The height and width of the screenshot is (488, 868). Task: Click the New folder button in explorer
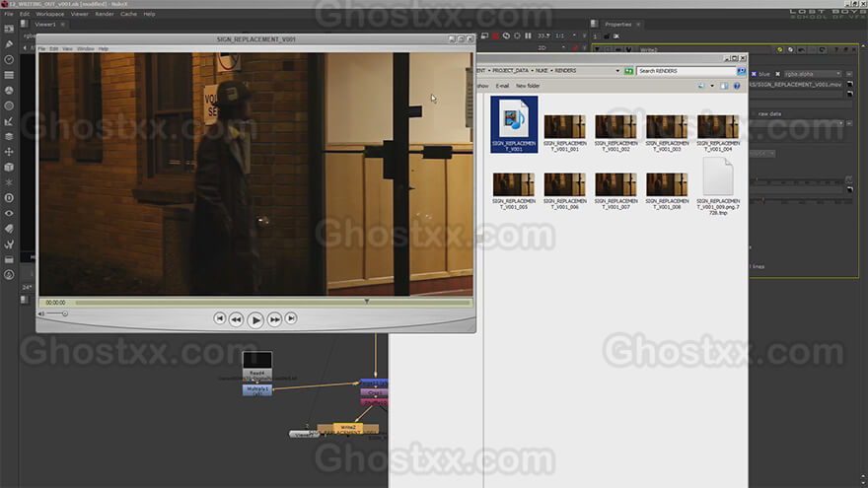pyautogui.click(x=528, y=86)
